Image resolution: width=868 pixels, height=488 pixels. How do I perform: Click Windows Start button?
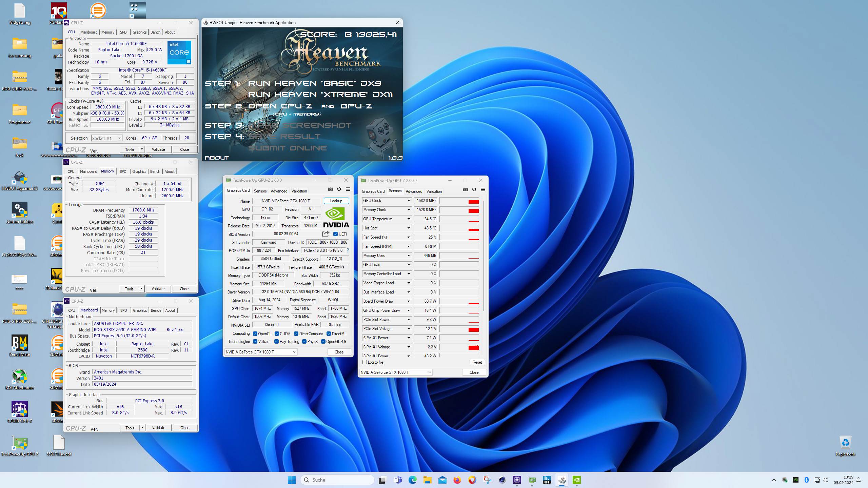pos(292,480)
